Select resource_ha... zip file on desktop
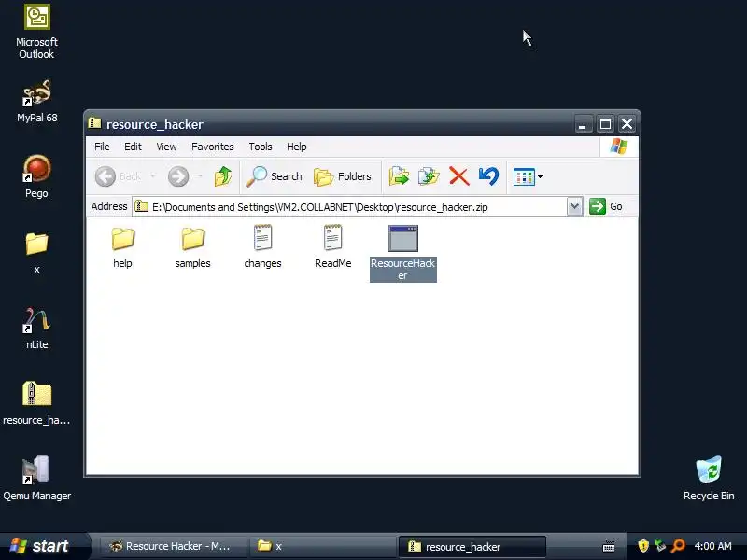Viewport: 747px width, 560px height. (36, 403)
